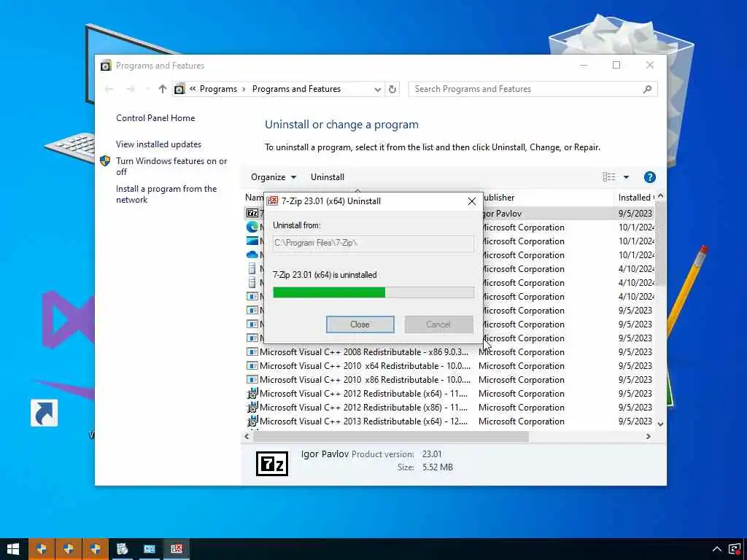Click the X to dismiss the 7-Zip Uninstall dialog
Viewport: 747px width, 560px height.
pos(472,201)
